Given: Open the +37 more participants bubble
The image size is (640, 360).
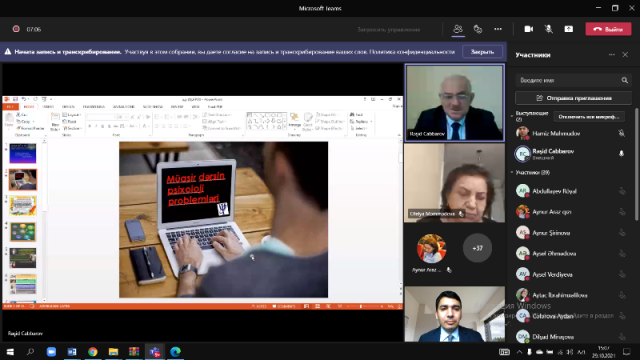Looking at the screenshot, I should coord(477,248).
